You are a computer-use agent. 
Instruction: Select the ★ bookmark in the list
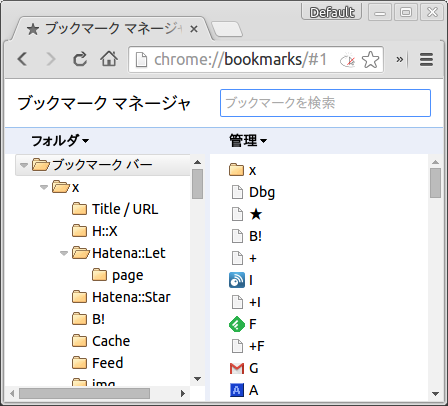coord(246,214)
